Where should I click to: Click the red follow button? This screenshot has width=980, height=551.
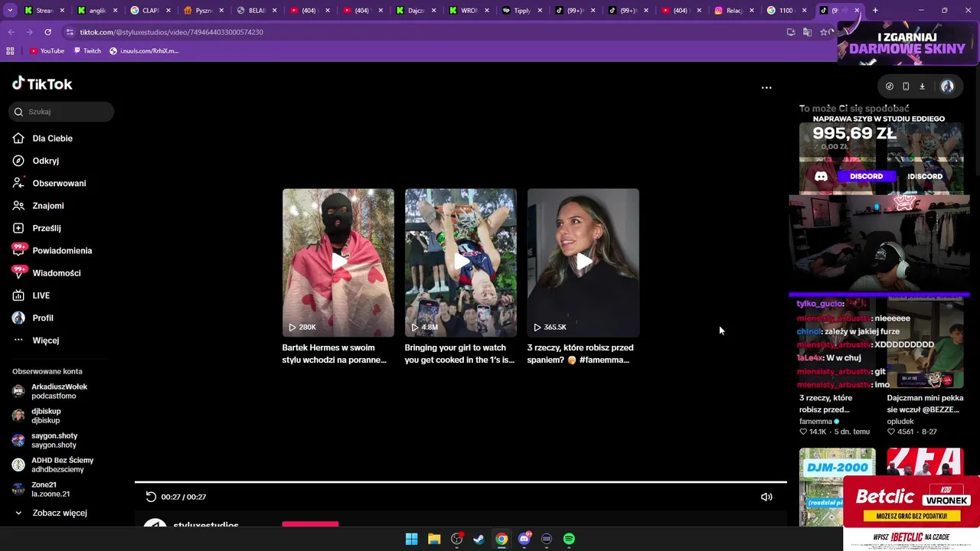pos(310,524)
